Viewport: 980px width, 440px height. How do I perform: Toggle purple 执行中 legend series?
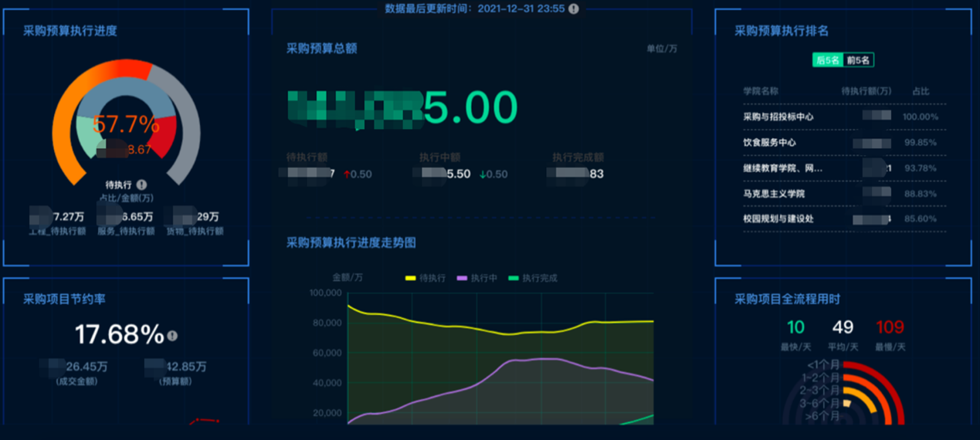coord(477,278)
